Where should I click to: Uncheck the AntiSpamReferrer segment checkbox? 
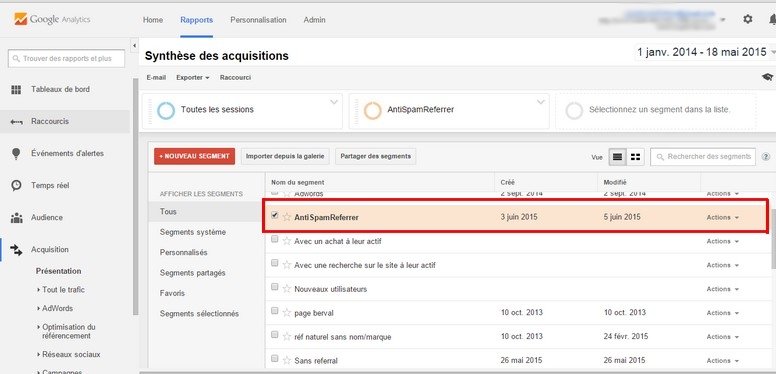click(x=275, y=215)
